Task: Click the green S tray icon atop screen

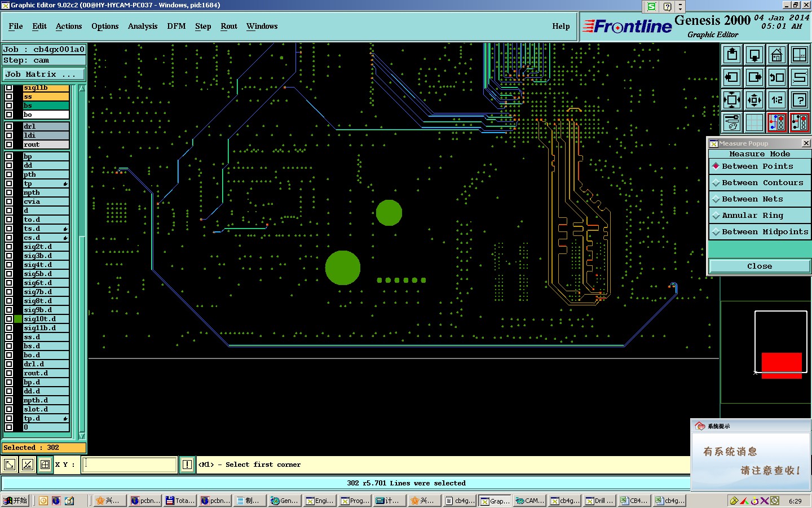Action: (651, 6)
